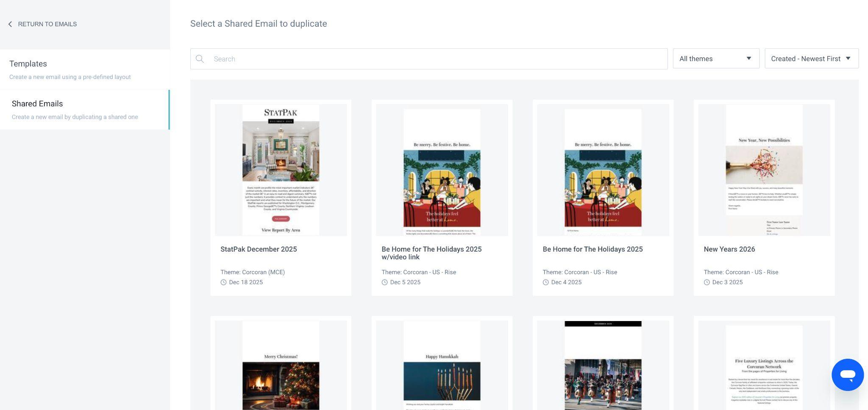868x410 pixels.
Task: Click the Be Home for The Holidays 2025 title dated Dec 4
Action: click(x=593, y=249)
